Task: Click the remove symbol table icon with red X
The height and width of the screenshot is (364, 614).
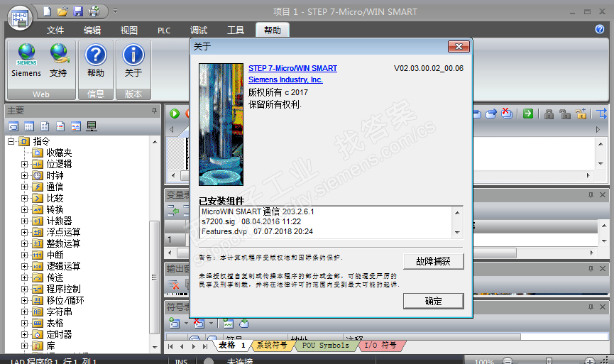Action: (x=199, y=324)
